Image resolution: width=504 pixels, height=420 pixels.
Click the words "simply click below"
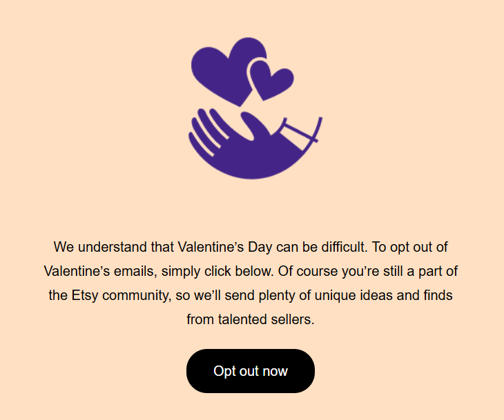[217, 271]
